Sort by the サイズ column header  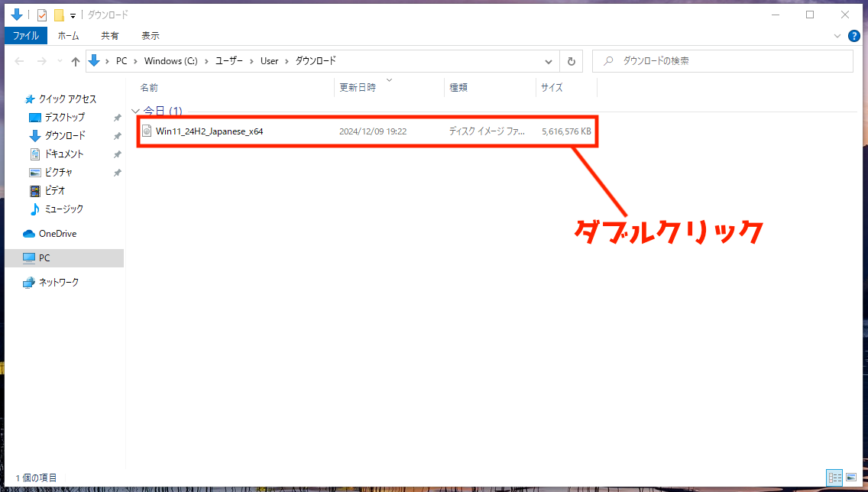pyautogui.click(x=552, y=87)
